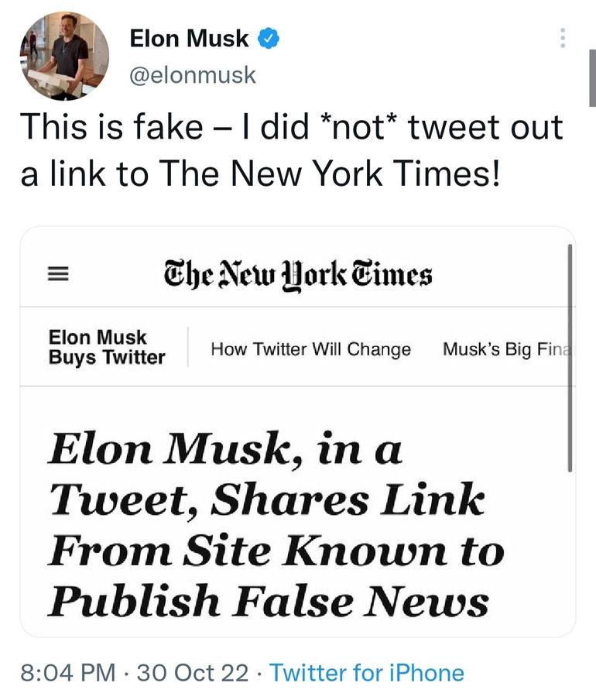Open the three-dot more options menu
The width and height of the screenshot is (596, 700).
pyautogui.click(x=563, y=38)
